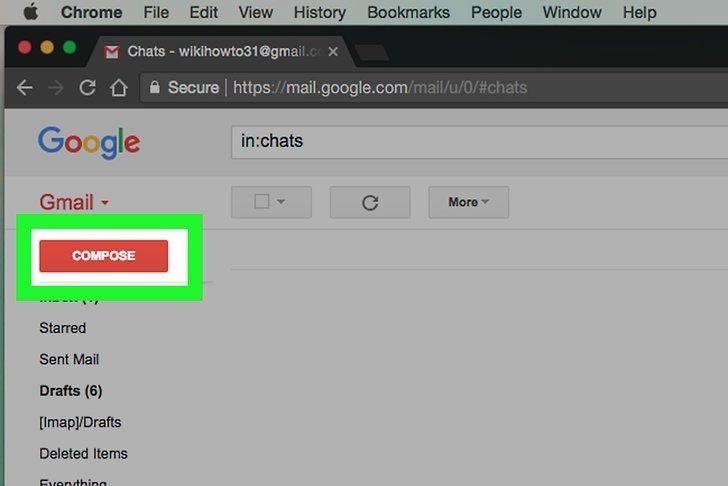
Task: Expand the Gmail dropdown next to the logo
Action: tap(105, 202)
